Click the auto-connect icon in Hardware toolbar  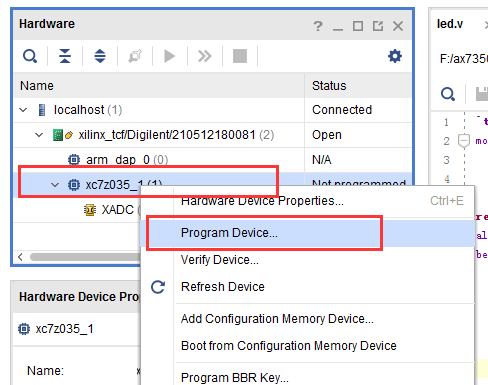point(135,56)
